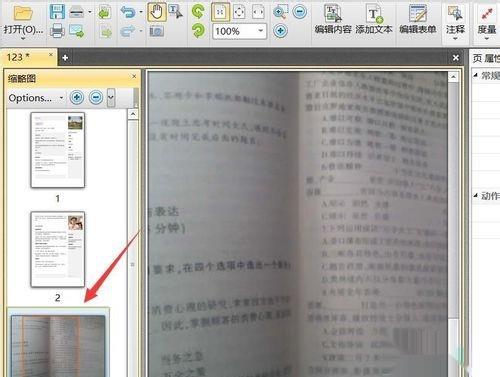Open the Options... dropdown in thumbnails

pyautogui.click(x=36, y=98)
